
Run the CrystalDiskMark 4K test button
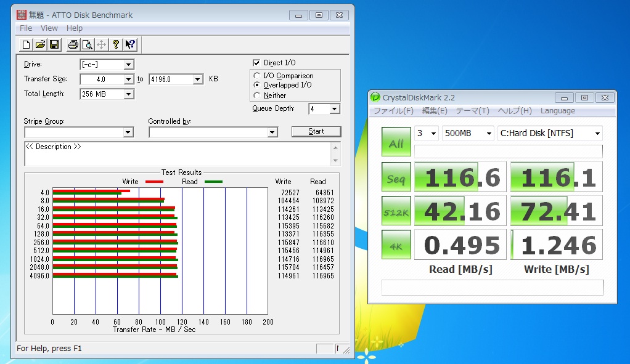(396, 245)
